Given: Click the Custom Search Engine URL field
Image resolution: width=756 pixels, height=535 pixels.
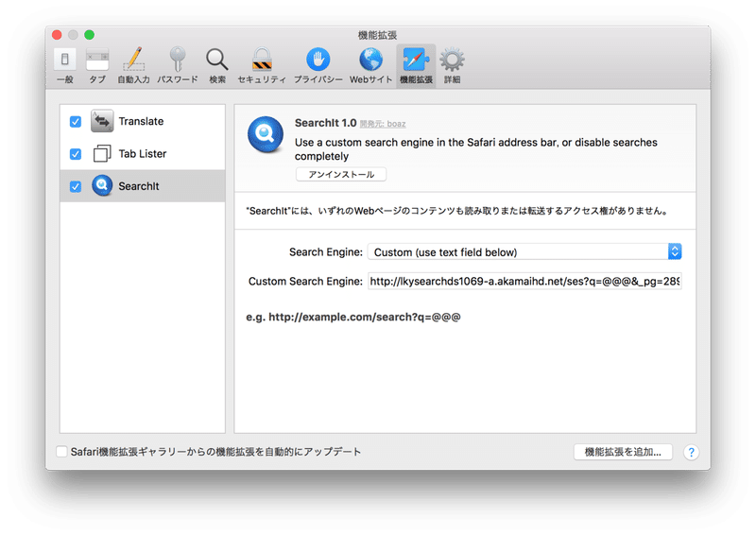Looking at the screenshot, I should tap(524, 281).
